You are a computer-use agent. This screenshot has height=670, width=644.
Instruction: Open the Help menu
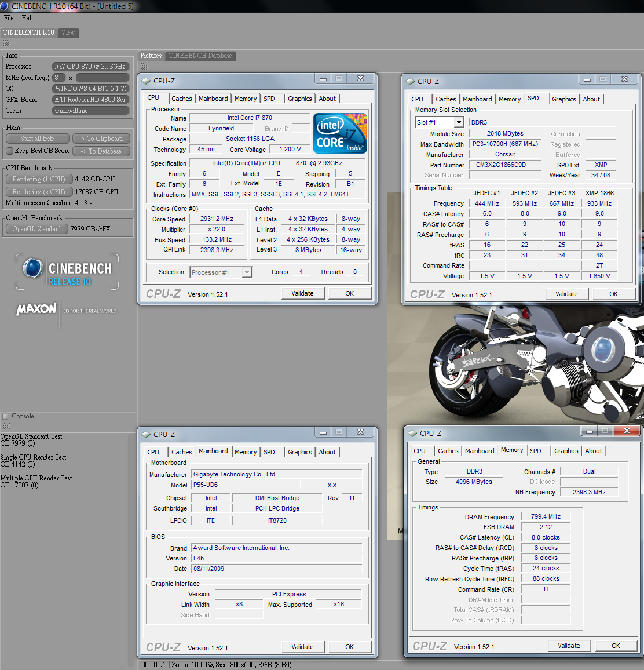[28, 18]
